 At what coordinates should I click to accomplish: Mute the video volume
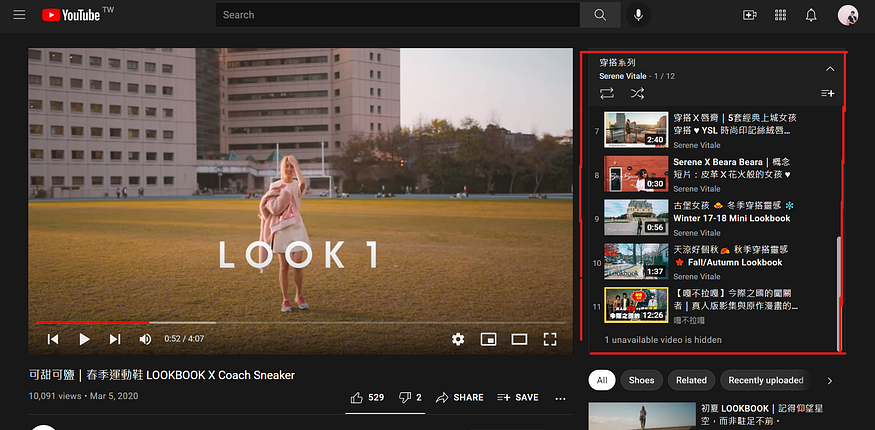coord(145,339)
